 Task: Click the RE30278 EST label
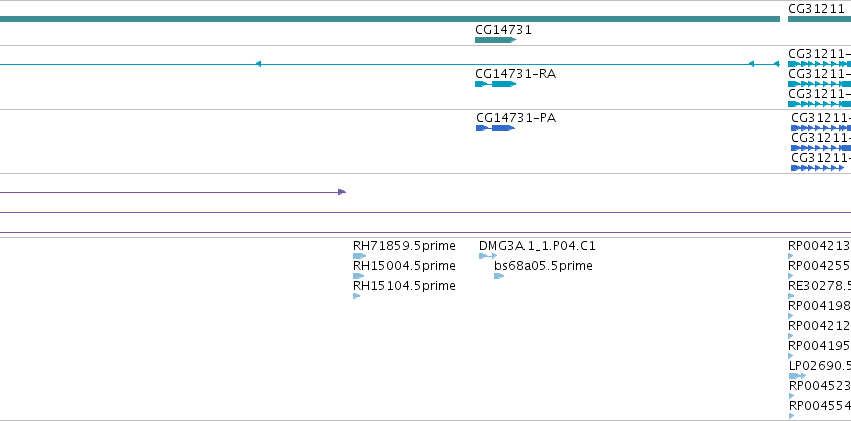[819, 286]
